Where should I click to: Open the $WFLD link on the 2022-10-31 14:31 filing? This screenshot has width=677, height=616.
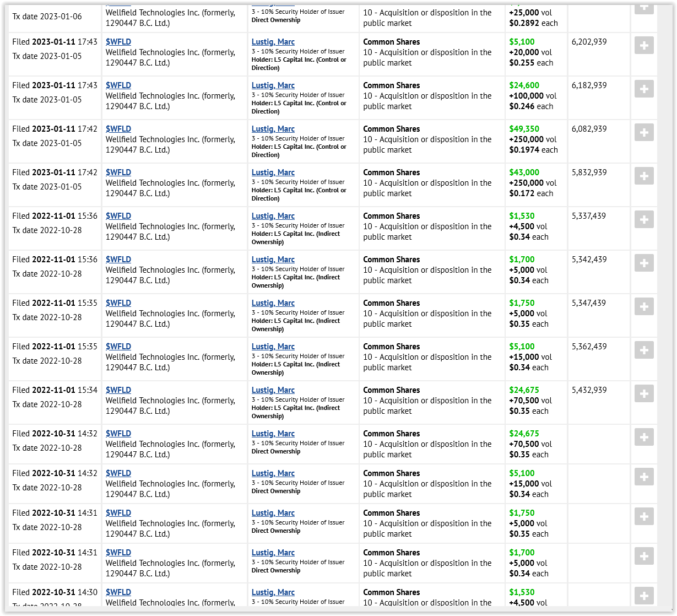[118, 512]
